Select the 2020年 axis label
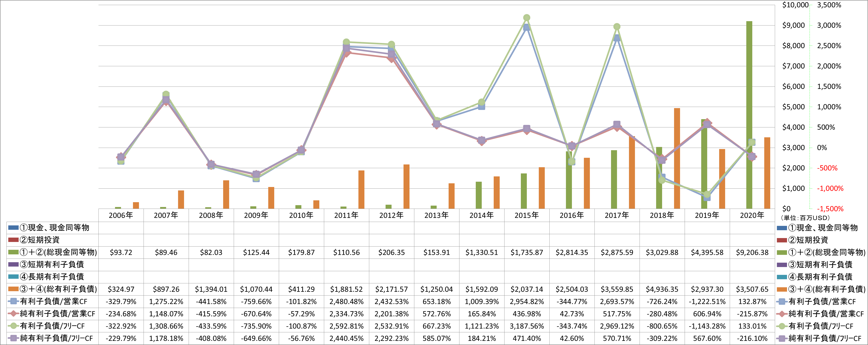Viewport: 868px width, 345px height. pos(752,215)
